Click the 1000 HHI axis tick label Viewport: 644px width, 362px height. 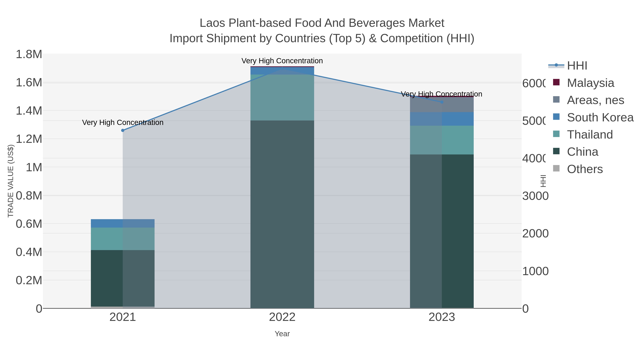pyautogui.click(x=535, y=271)
